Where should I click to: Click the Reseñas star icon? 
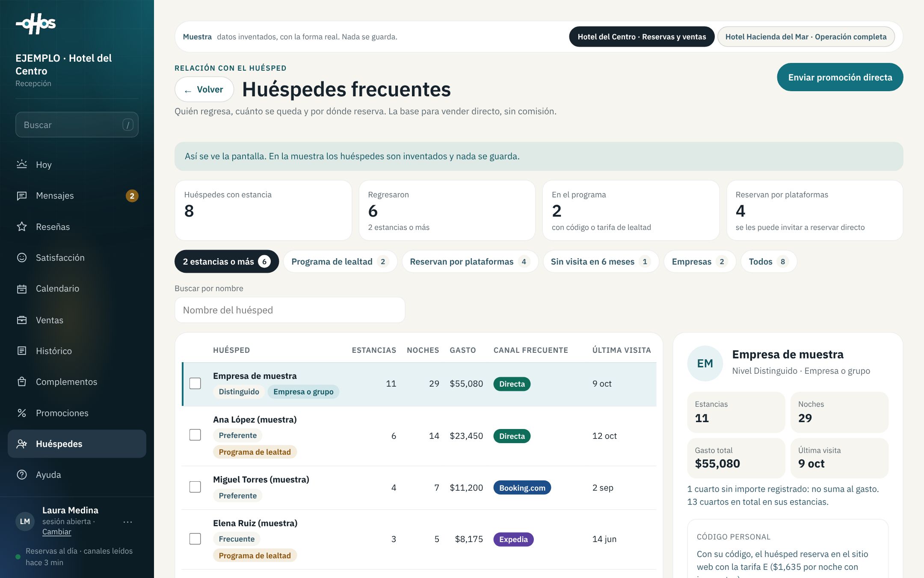pyautogui.click(x=22, y=226)
